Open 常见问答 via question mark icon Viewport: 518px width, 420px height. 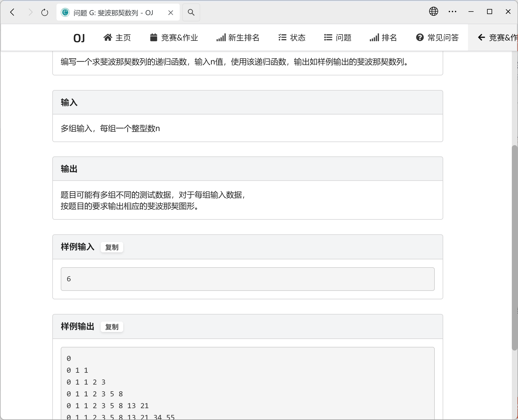tap(420, 37)
